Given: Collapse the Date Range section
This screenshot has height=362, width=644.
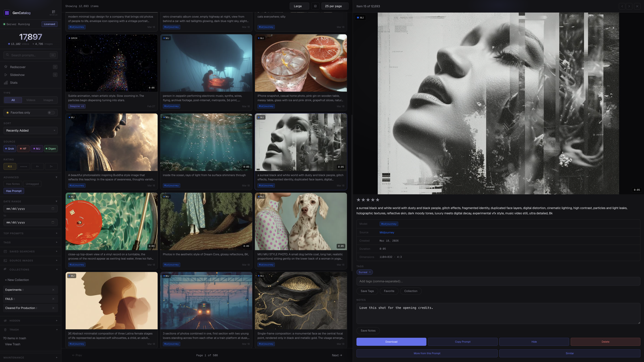Looking at the screenshot, I should [56, 201].
